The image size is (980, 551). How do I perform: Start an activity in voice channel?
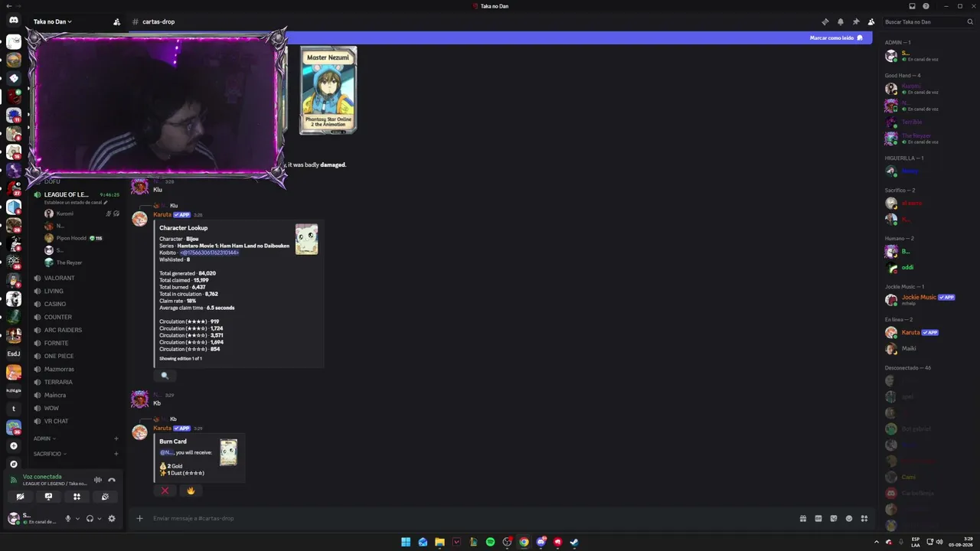pos(77,497)
